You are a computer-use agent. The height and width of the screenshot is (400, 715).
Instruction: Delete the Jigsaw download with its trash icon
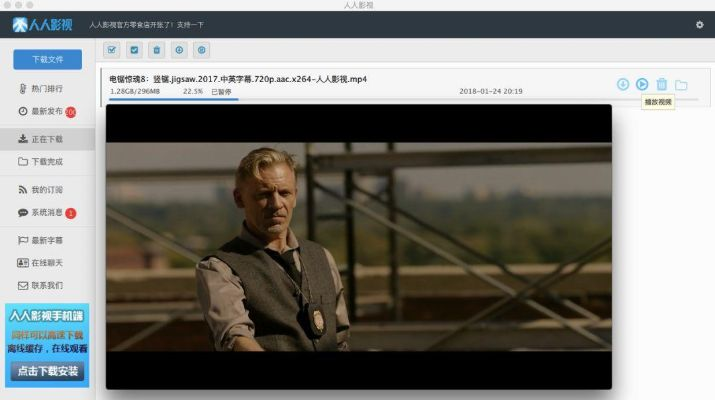click(x=661, y=85)
